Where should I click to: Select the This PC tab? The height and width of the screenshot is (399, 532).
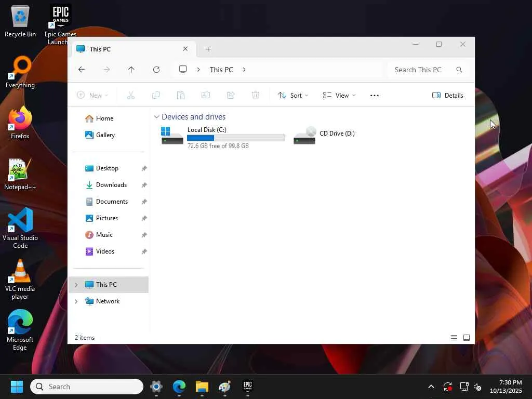(132, 49)
